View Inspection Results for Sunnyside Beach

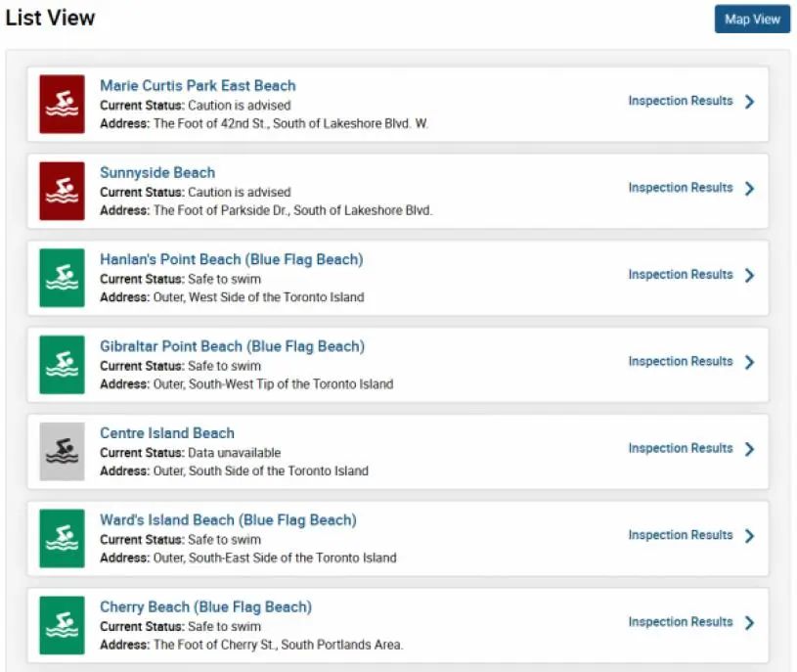pos(681,188)
